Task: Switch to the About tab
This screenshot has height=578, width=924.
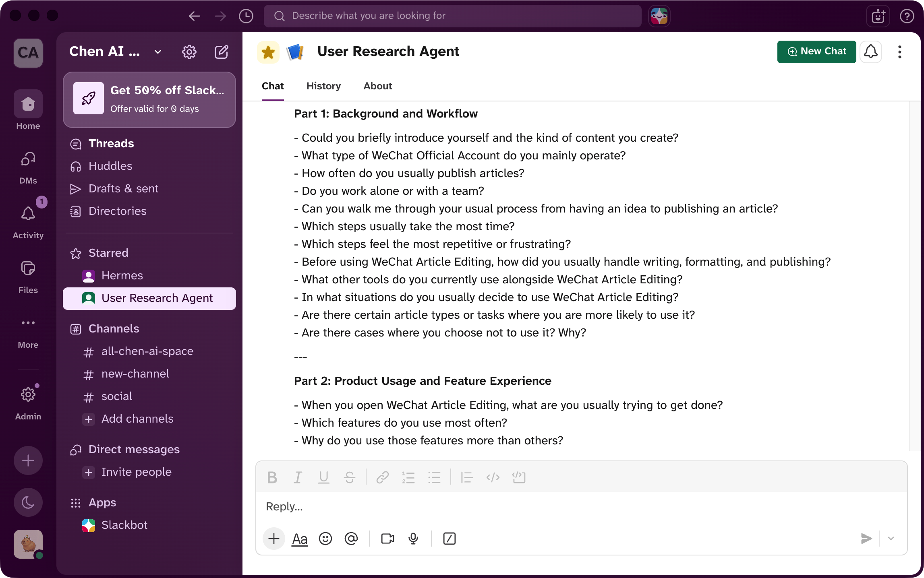Action: tap(377, 86)
